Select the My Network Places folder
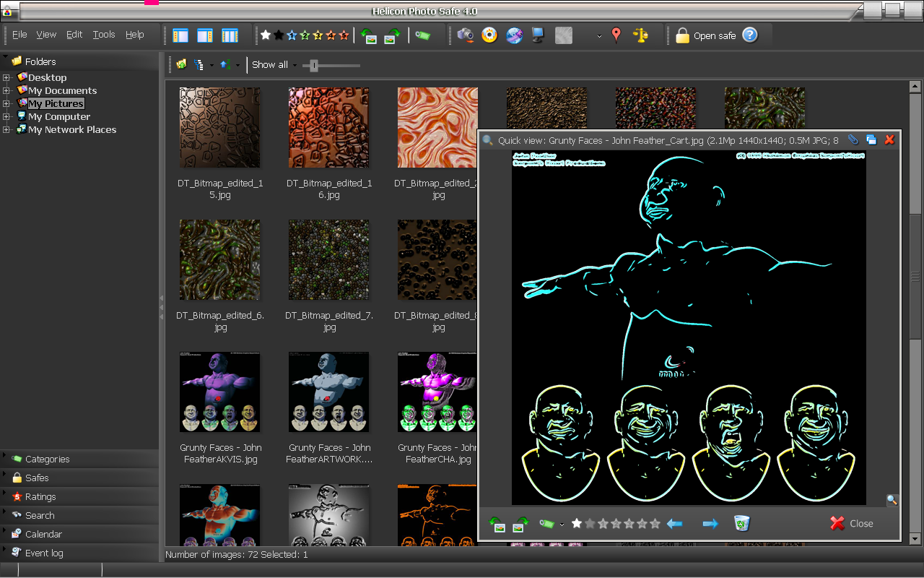Image resolution: width=924 pixels, height=578 pixels. (x=72, y=129)
